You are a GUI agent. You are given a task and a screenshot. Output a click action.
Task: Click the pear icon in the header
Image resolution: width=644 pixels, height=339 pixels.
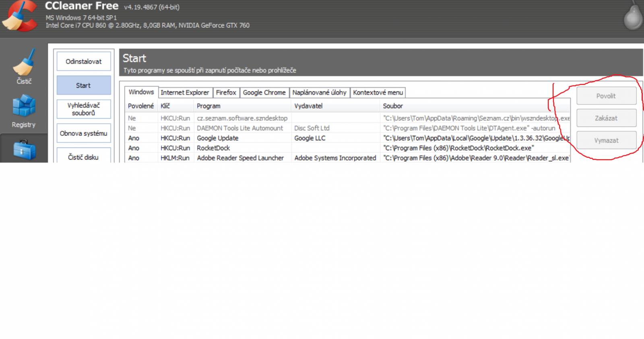point(633,16)
